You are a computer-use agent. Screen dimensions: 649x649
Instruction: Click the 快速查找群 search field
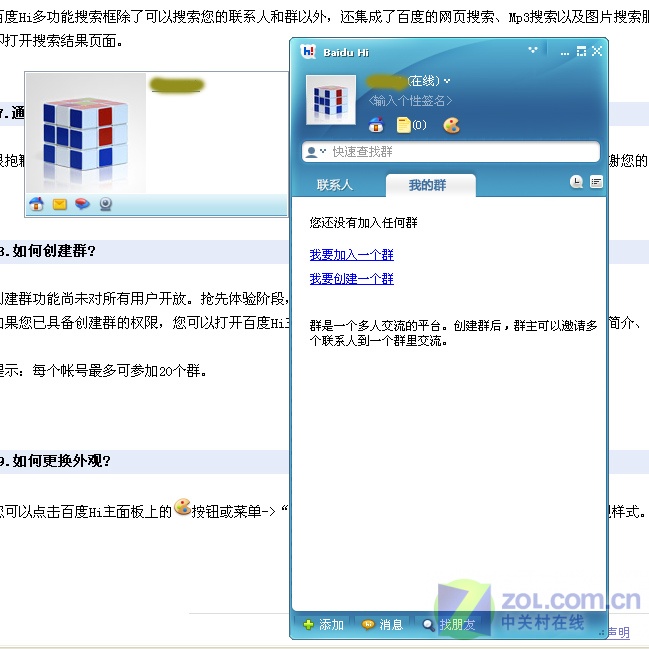click(451, 152)
